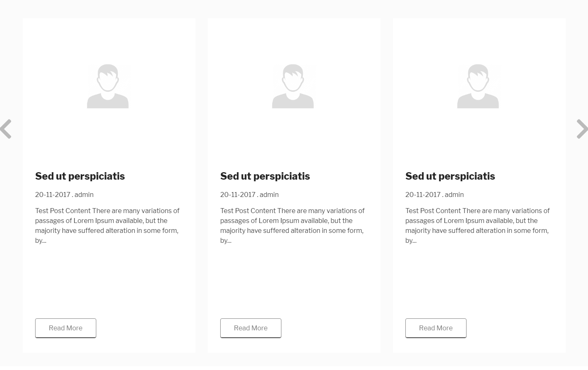Click the admin author link in third card
Viewport: 588px width, 370px height.
pos(454,195)
